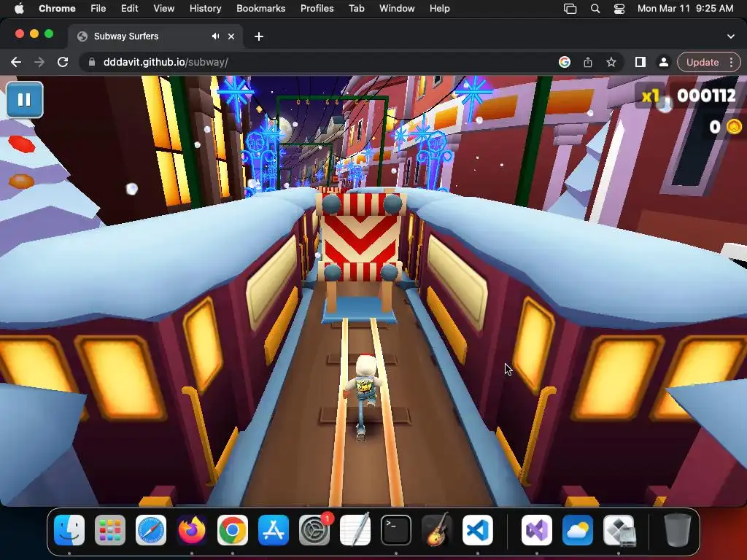Image resolution: width=747 pixels, height=560 pixels.
Task: Click the coin counter icon
Action: 734,127
